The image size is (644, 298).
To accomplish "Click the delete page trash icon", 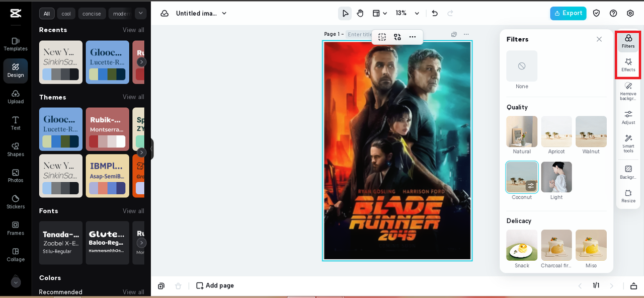I will (x=178, y=286).
